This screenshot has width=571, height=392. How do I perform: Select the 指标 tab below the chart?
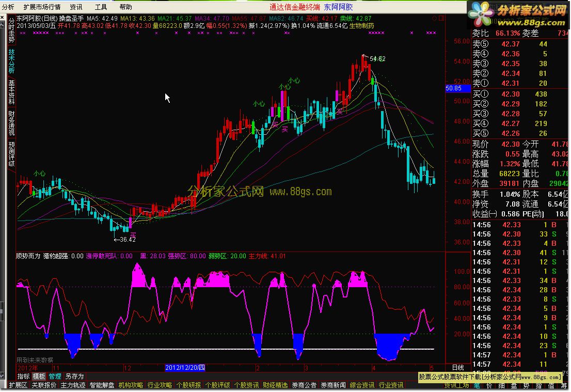point(23,377)
